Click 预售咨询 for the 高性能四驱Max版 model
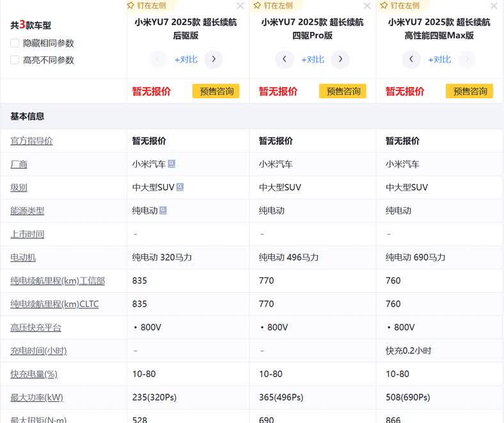Screen dimensions: 504x423 click(469, 91)
